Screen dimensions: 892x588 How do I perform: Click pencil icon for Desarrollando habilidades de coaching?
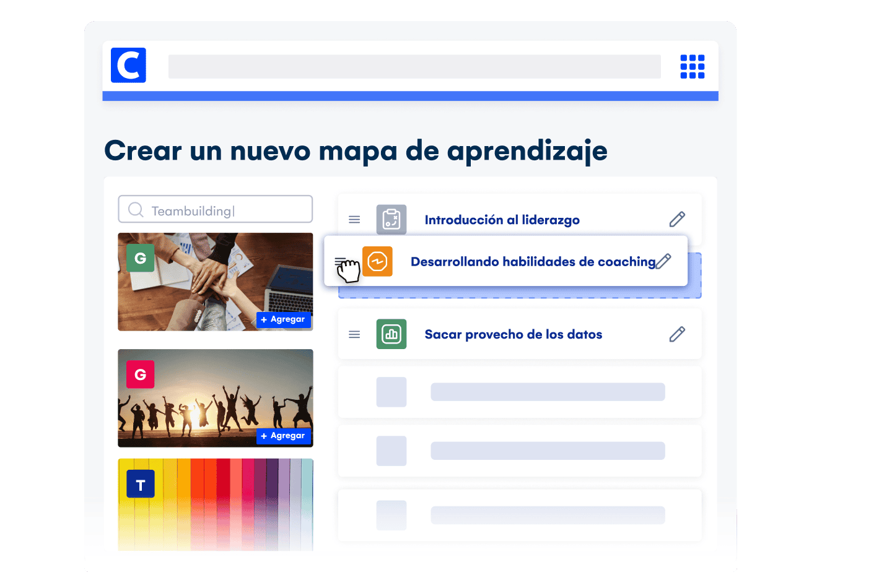(663, 261)
